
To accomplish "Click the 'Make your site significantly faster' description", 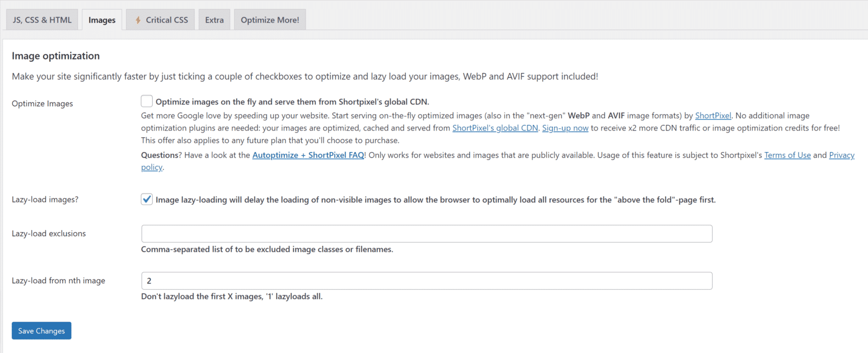I will pos(305,76).
